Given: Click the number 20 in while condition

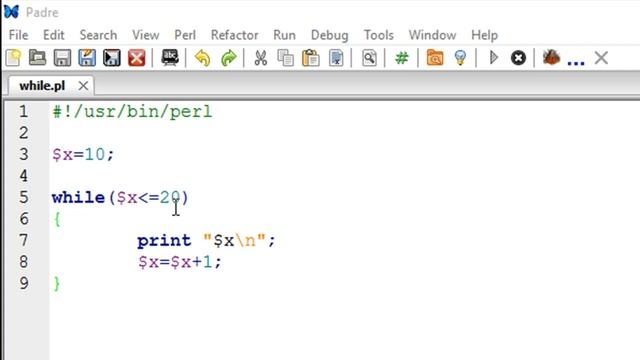Looking at the screenshot, I should click(170, 198).
